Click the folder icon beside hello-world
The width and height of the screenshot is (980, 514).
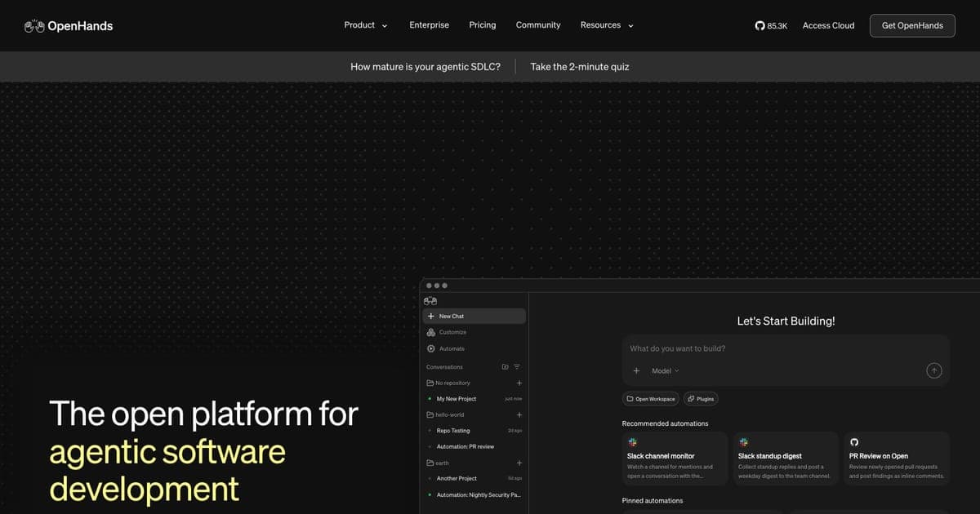(x=430, y=414)
